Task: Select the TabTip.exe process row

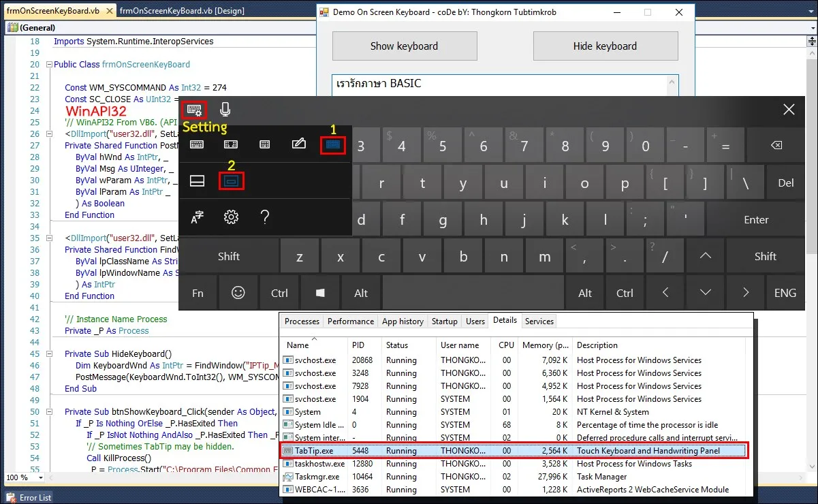Action: (x=515, y=451)
